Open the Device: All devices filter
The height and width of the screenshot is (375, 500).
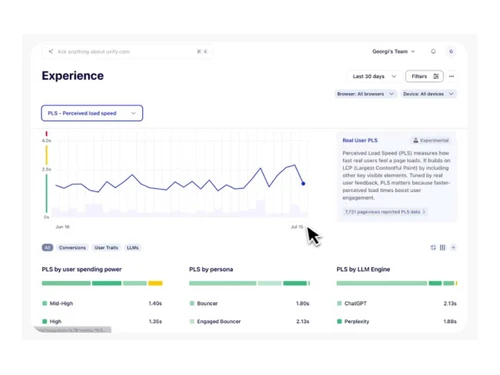(x=428, y=94)
